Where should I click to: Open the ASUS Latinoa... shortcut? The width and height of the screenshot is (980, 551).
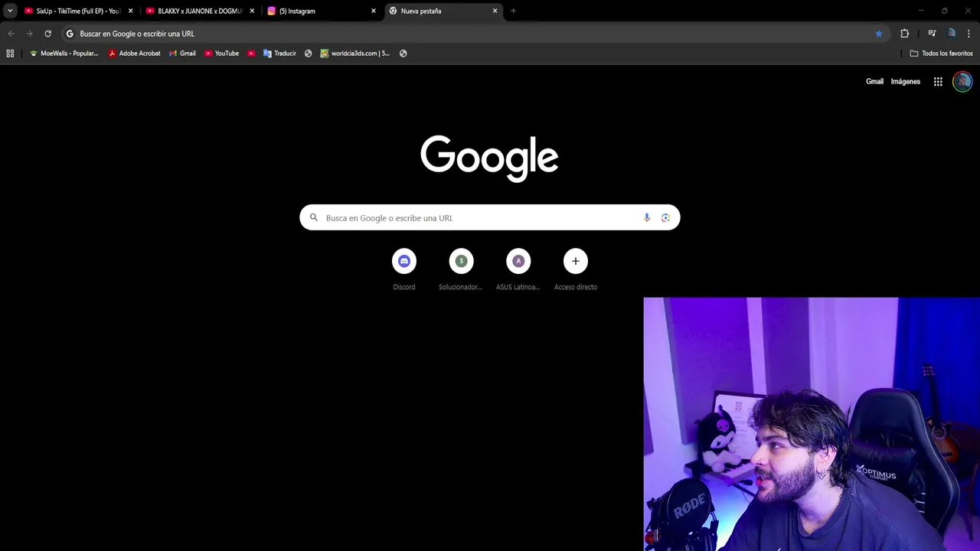(518, 269)
